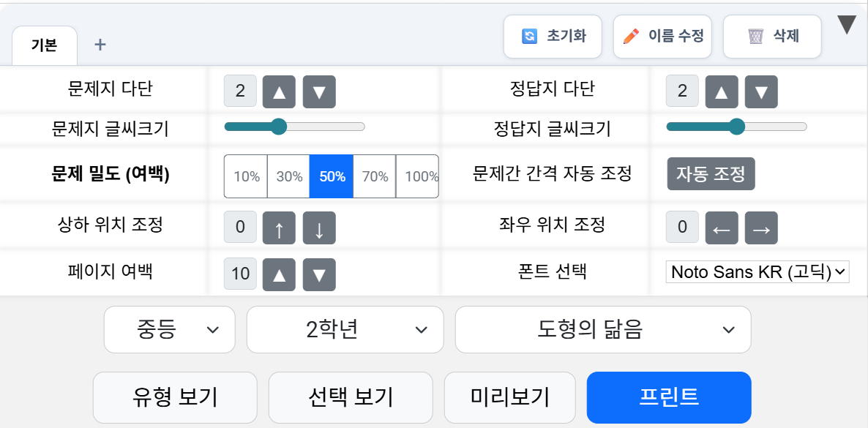The height and width of the screenshot is (428, 868).
Task: Collapse the panel with the top-right triangle
Action: click(847, 23)
